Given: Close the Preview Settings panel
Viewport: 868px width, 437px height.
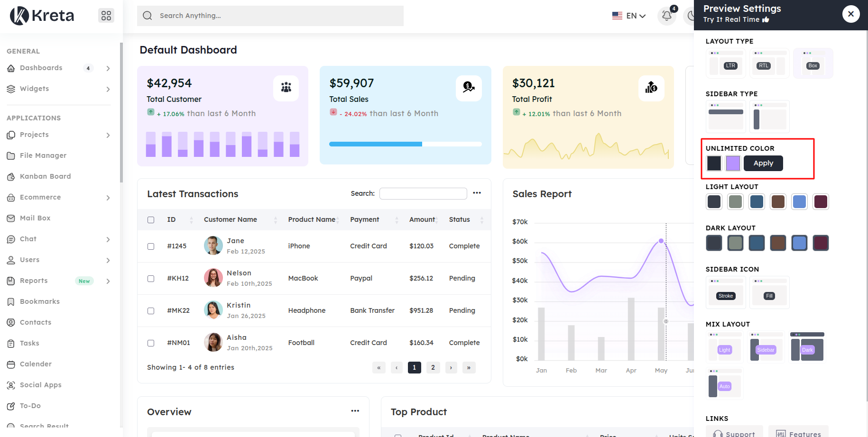Looking at the screenshot, I should click(x=850, y=14).
